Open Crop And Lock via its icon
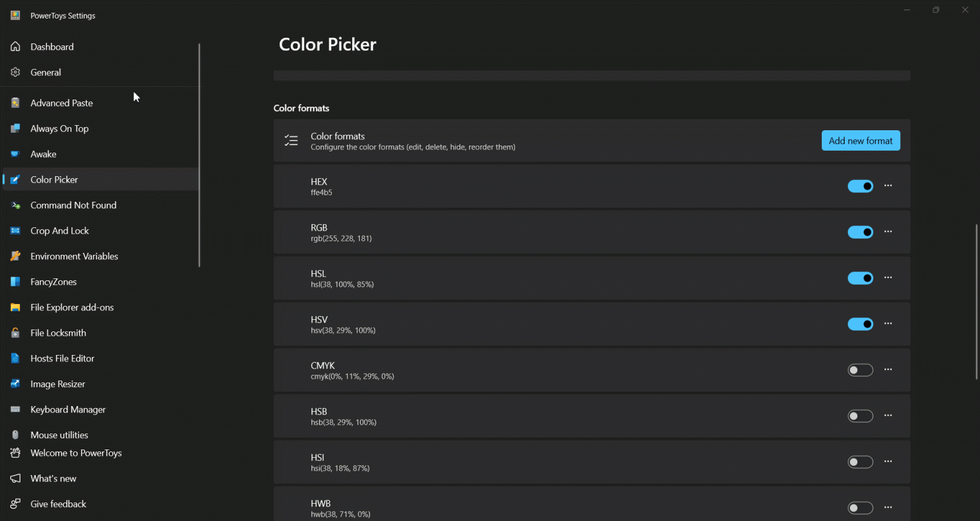The height and width of the screenshot is (521, 980). click(15, 230)
